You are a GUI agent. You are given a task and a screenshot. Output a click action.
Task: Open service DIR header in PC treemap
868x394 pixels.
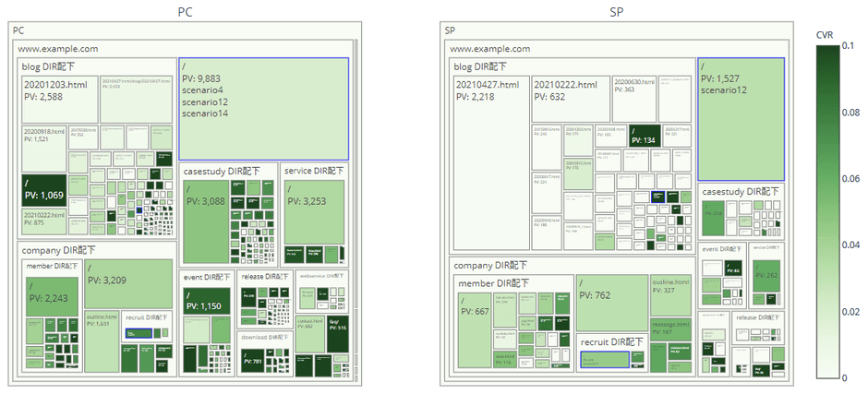[313, 172]
